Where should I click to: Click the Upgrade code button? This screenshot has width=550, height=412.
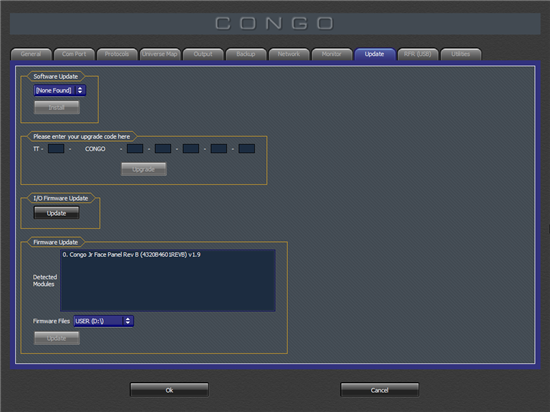click(144, 169)
